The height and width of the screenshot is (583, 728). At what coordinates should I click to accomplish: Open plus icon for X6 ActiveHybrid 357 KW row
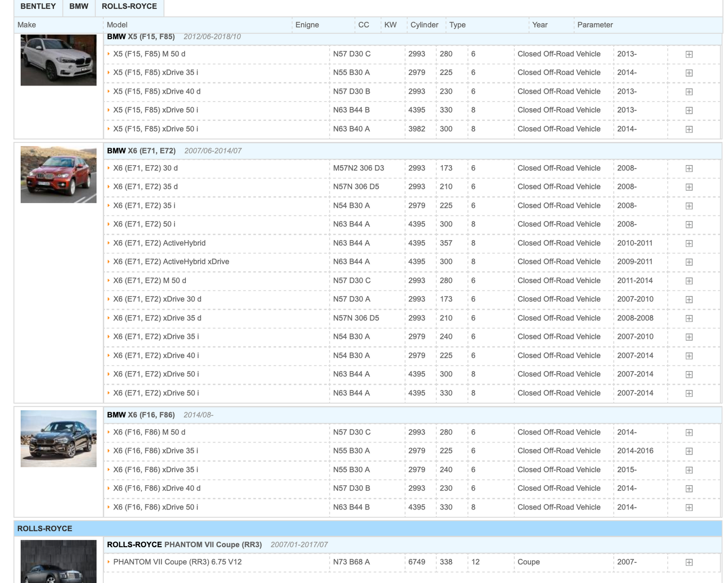(689, 243)
